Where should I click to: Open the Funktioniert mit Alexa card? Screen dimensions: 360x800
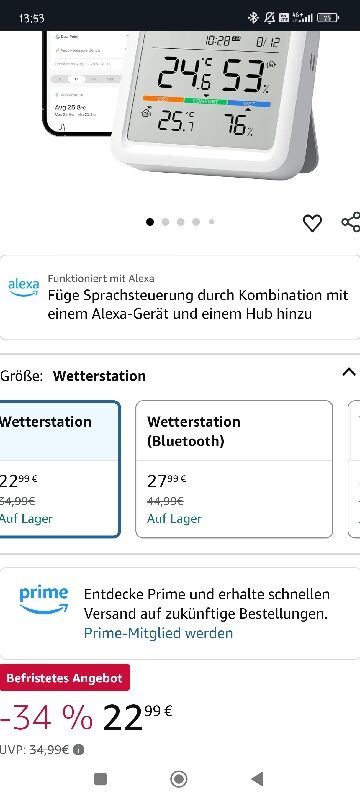(180, 297)
